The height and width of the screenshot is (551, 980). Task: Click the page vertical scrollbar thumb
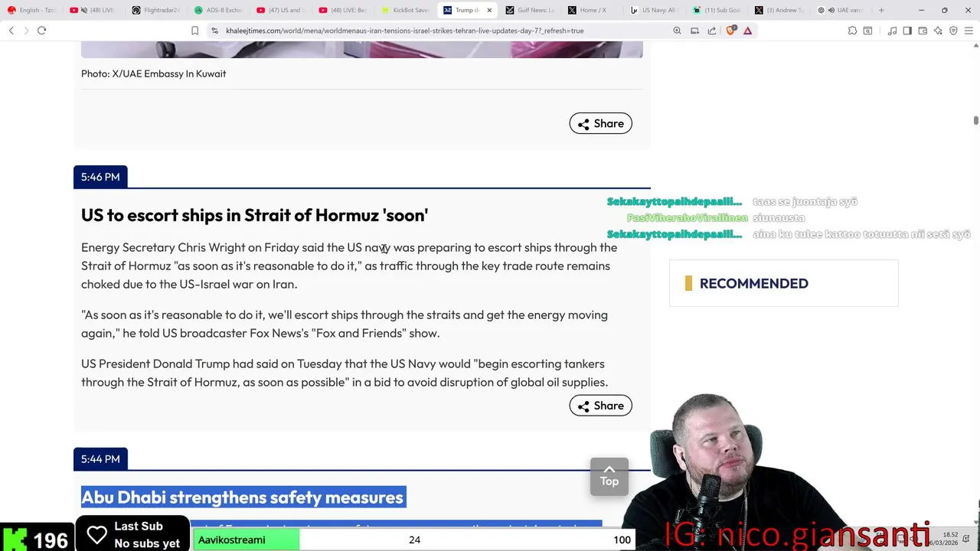tap(976, 120)
